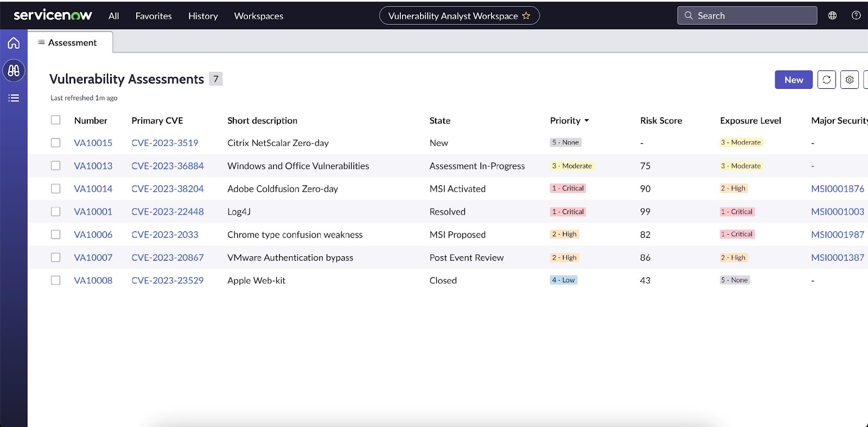Check the VA10013 row checkbox

[56, 165]
